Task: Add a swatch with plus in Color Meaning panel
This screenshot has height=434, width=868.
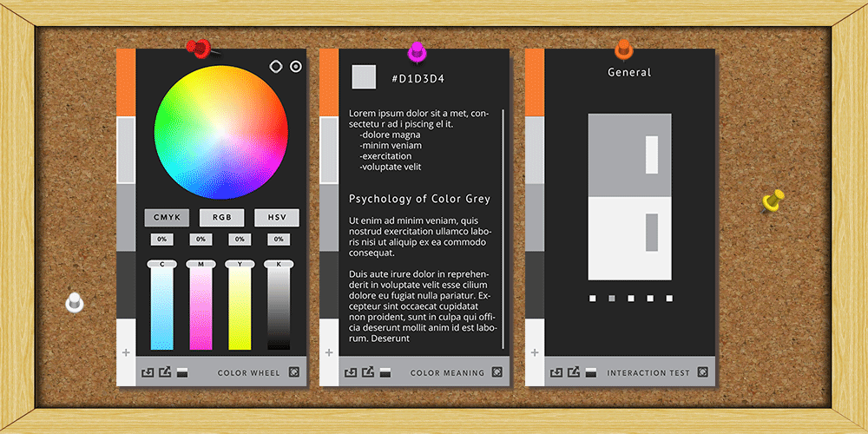Action: coord(329,352)
